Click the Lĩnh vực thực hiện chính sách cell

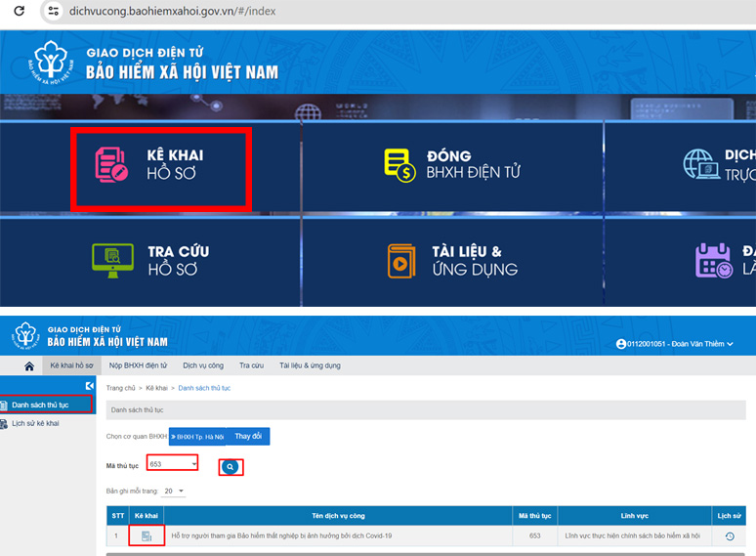click(x=633, y=535)
